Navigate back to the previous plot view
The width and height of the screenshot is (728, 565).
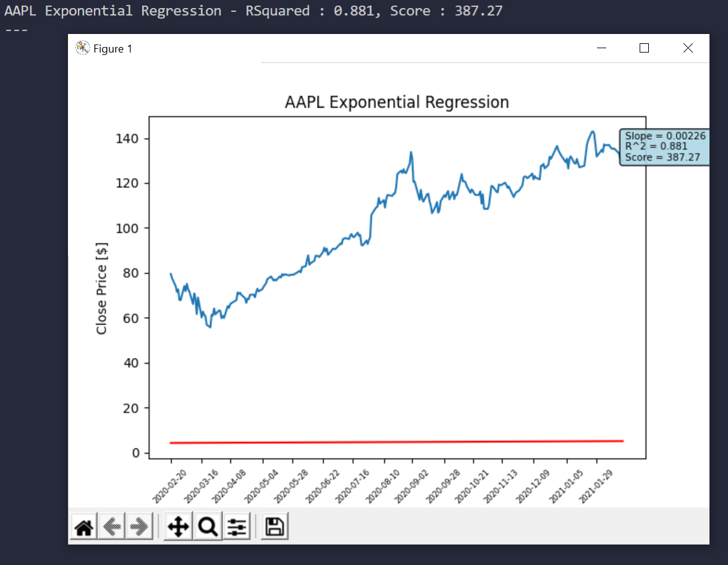tap(112, 525)
